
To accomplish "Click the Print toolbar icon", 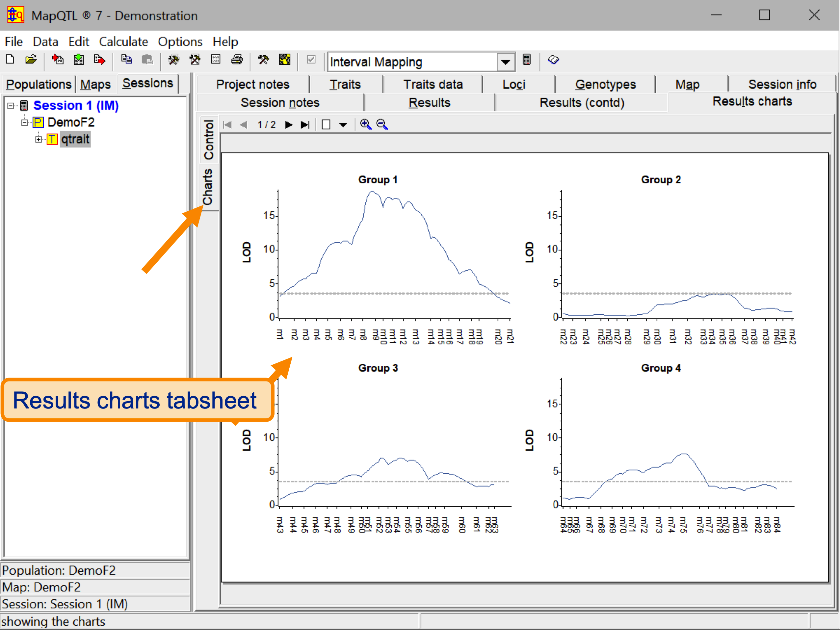I will click(237, 60).
